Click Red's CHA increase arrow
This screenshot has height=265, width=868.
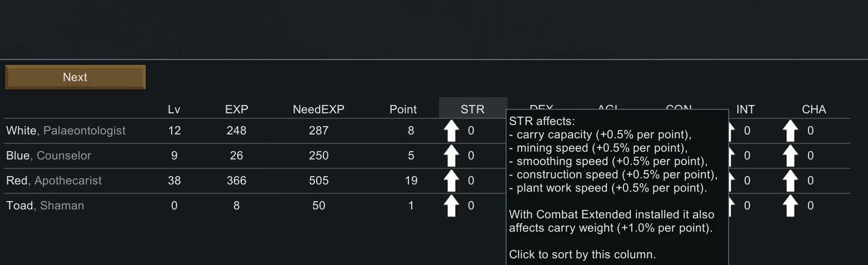pos(790,181)
